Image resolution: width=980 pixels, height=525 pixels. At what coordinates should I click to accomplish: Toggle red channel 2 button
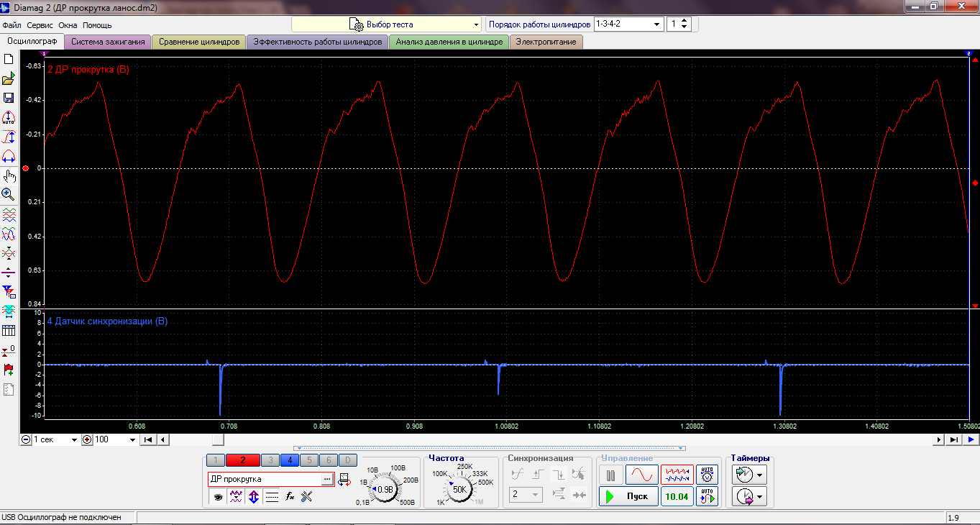[x=243, y=460]
